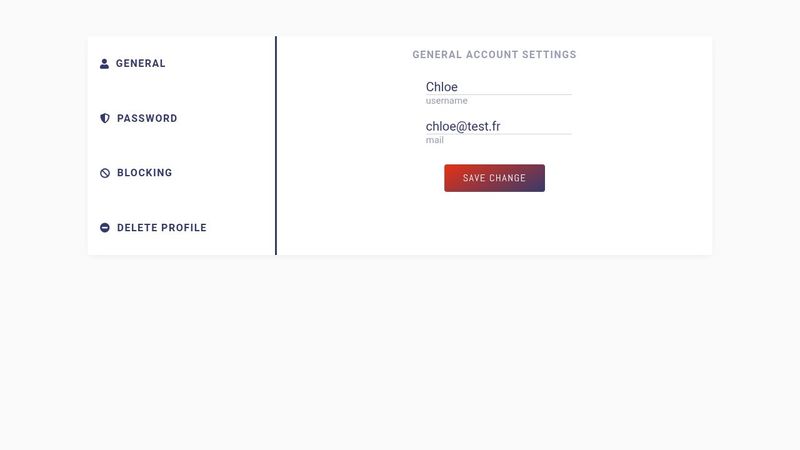The image size is (800, 450).
Task: Select Delete Profile in the sidebar
Action: click(161, 228)
